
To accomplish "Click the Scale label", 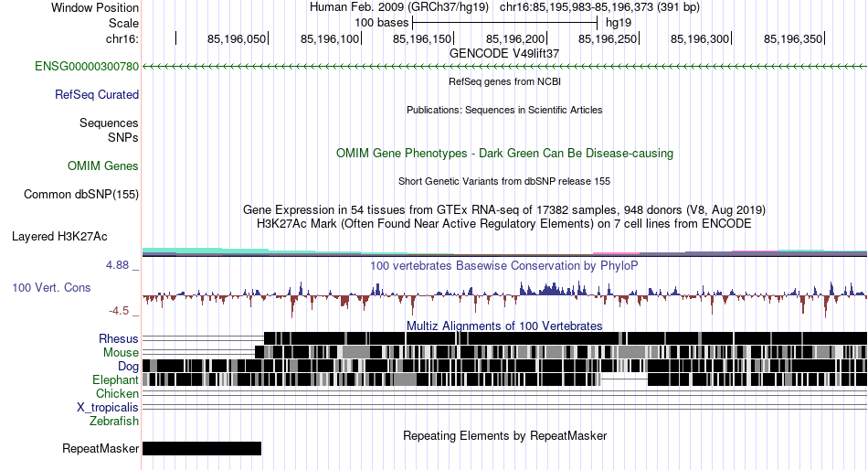I will (123, 23).
